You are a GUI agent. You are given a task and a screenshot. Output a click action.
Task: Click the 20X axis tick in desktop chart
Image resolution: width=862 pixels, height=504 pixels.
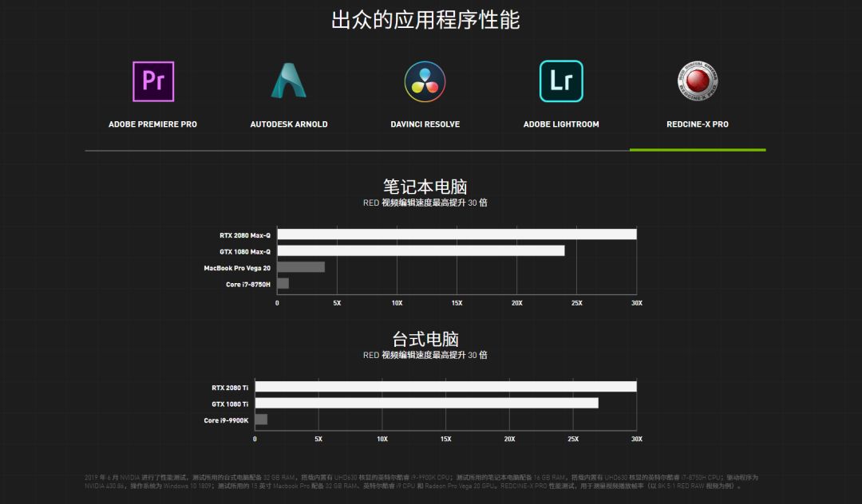[x=509, y=439]
